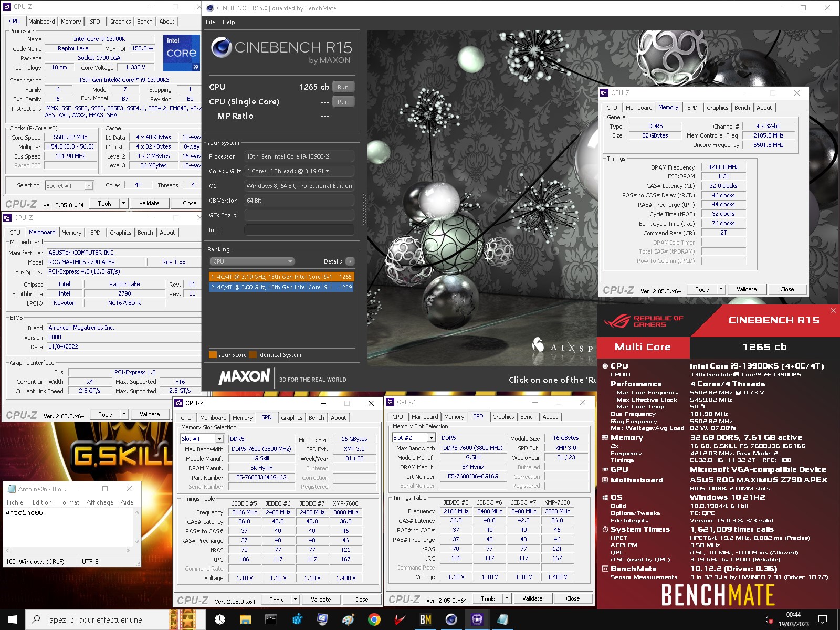
Task: Click Validate in the Mainboard CPU-Z window
Action: point(150,414)
